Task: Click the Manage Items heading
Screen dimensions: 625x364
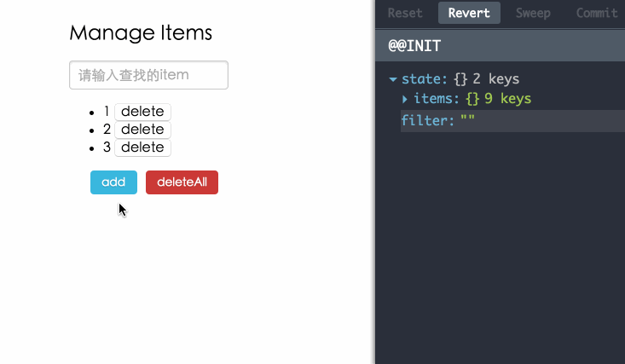Action: (141, 33)
